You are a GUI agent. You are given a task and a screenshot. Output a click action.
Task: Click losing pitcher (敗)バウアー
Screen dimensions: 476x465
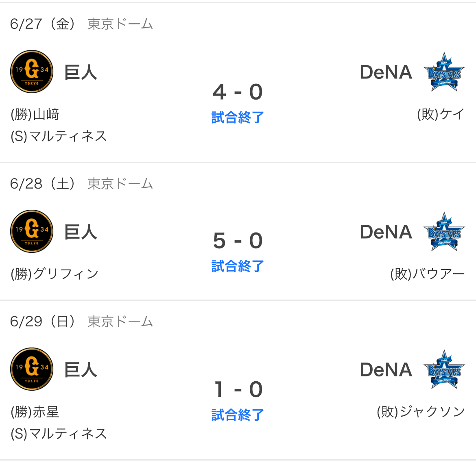(428, 274)
